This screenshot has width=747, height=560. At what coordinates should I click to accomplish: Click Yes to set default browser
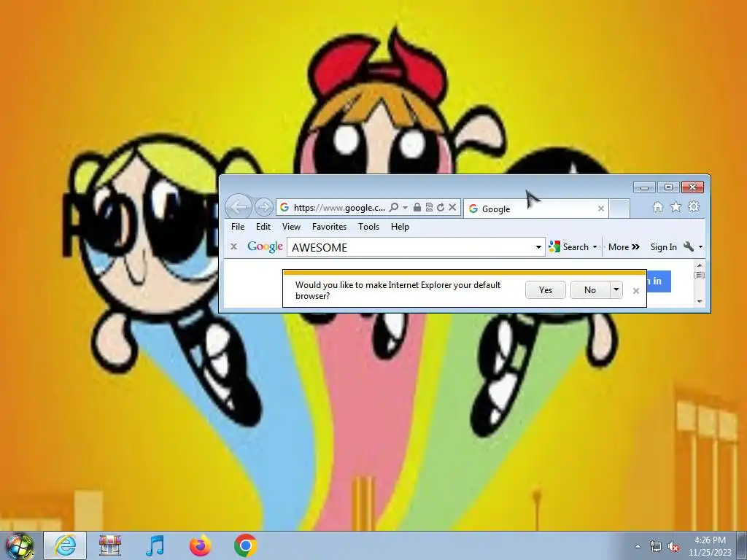pyautogui.click(x=546, y=290)
